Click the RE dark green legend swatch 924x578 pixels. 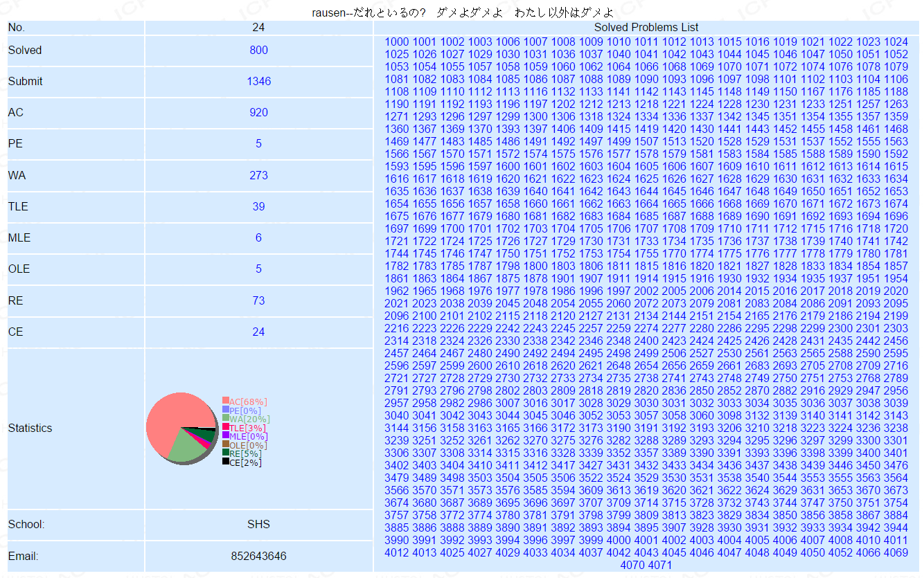click(x=225, y=453)
